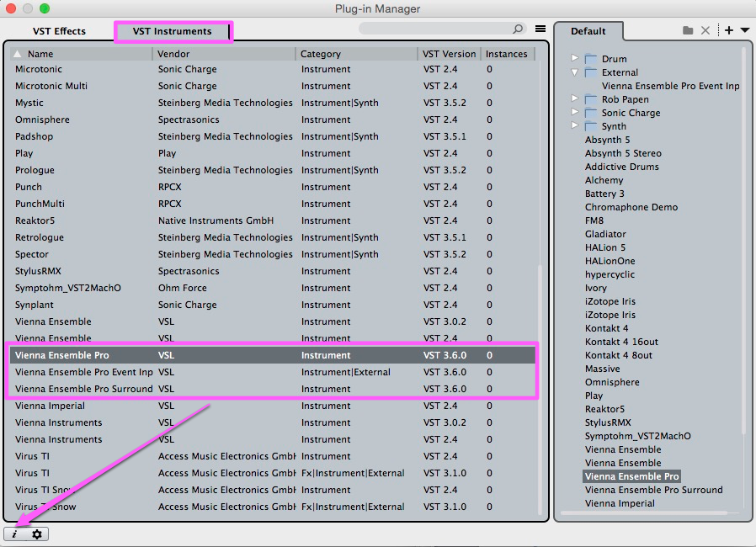
Task: Sort by the VST Version column header
Action: pyautogui.click(x=450, y=54)
